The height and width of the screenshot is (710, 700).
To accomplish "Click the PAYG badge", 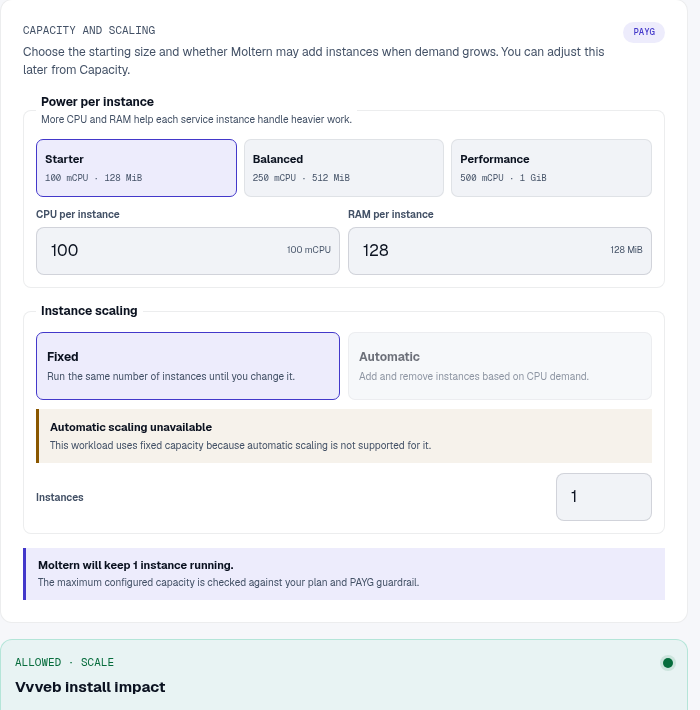I will (x=644, y=32).
